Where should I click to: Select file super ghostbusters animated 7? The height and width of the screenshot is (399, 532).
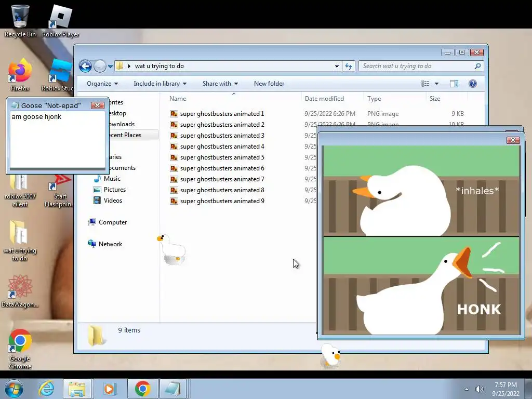pos(217,179)
